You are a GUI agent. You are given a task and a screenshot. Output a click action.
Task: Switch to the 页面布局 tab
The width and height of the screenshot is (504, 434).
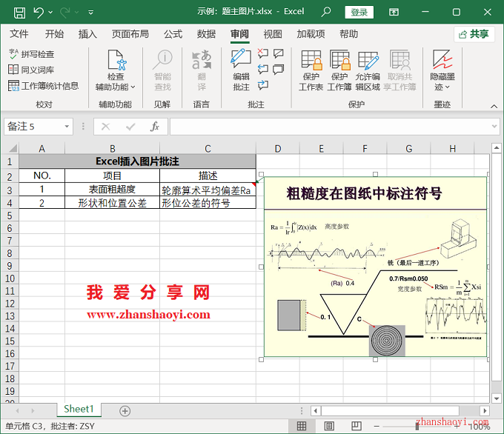130,34
